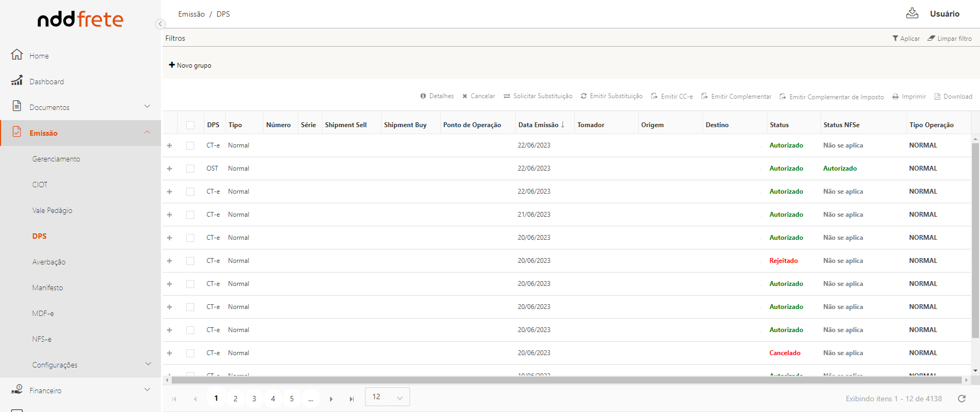Click the Imprimir printer icon

895,97
